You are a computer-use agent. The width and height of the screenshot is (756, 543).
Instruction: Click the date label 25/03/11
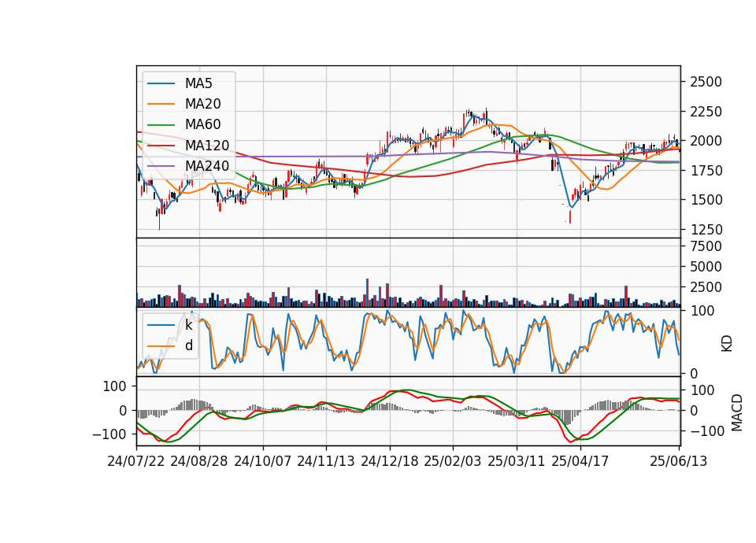coord(517,461)
